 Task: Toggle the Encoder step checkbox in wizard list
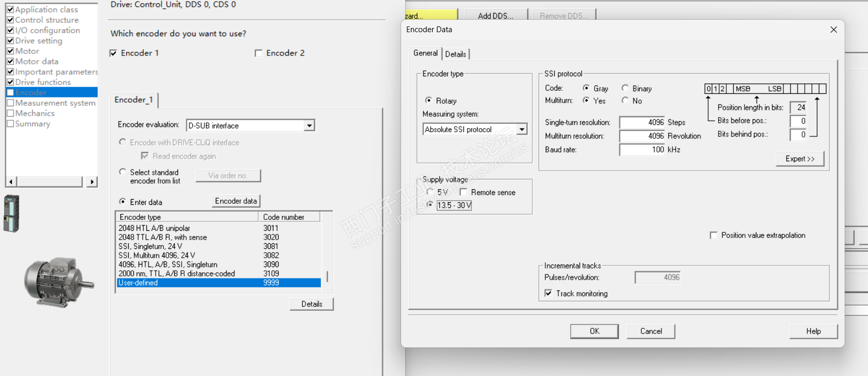click(x=10, y=92)
